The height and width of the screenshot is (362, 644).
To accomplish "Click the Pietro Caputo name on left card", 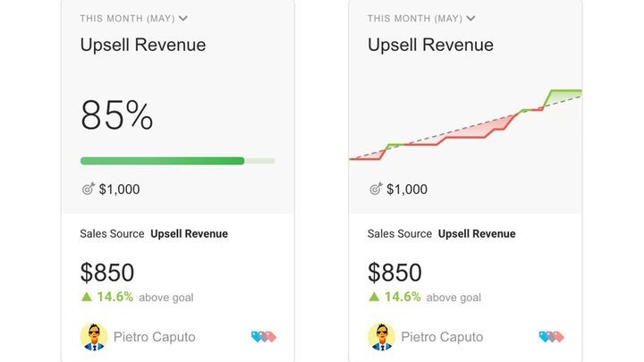I will [155, 337].
